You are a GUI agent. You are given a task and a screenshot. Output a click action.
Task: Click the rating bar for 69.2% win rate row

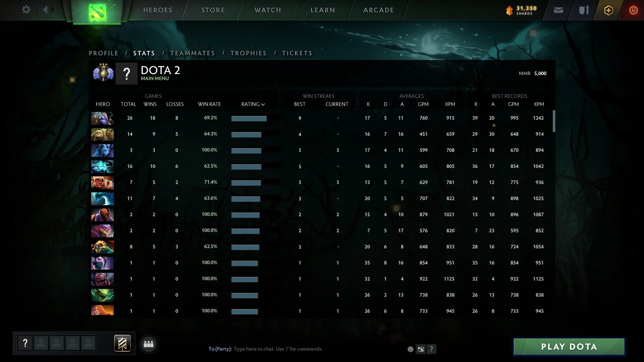click(x=249, y=118)
